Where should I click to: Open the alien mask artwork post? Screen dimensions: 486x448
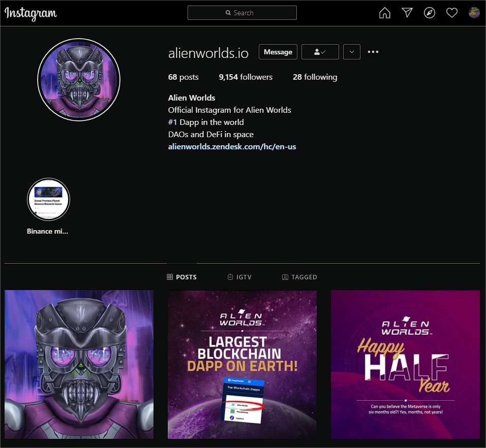point(79,364)
